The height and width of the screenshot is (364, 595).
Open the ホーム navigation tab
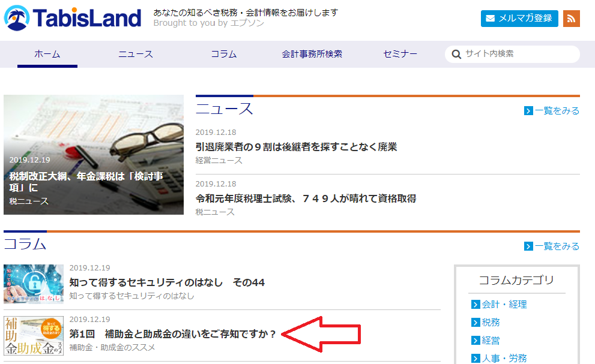[x=47, y=54]
